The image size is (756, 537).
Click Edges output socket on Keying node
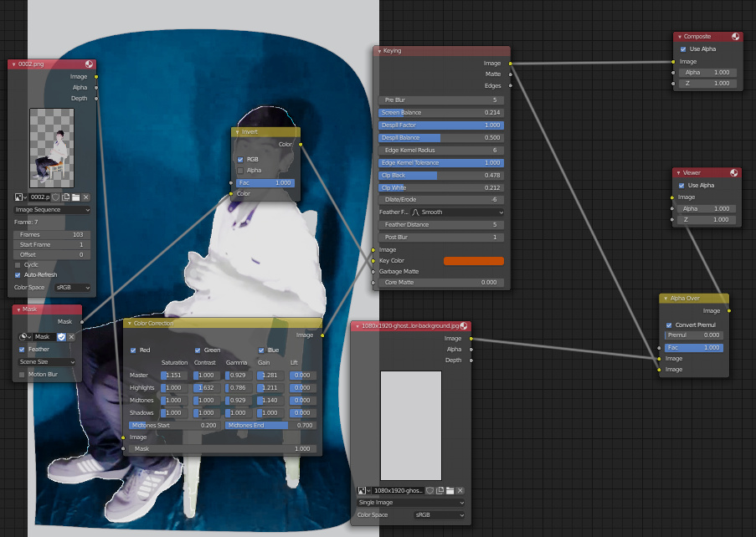(x=511, y=86)
